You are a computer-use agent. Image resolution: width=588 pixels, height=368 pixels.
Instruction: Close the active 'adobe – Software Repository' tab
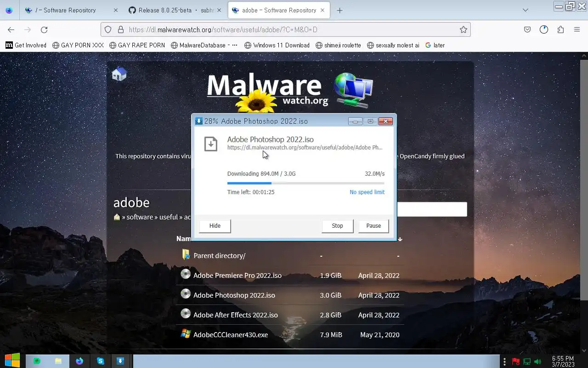[322, 10]
